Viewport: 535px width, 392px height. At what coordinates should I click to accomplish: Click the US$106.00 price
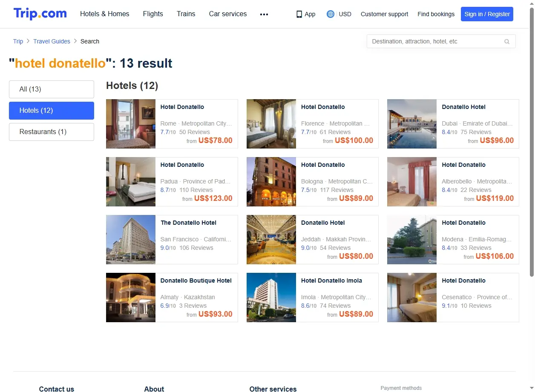495,256
